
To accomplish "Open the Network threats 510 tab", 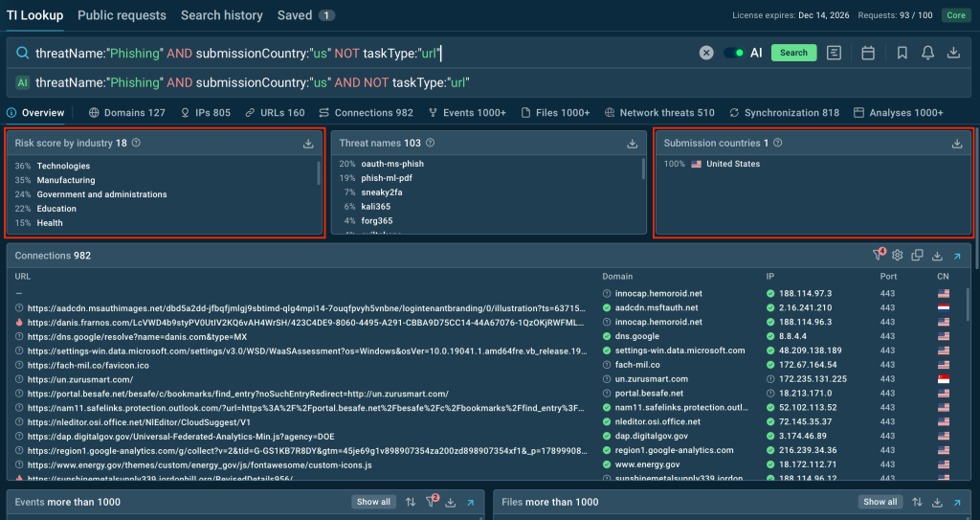I will point(659,113).
